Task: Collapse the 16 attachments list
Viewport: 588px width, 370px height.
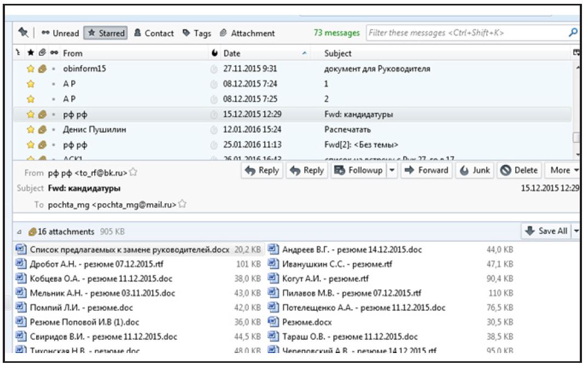Action: tap(20, 232)
